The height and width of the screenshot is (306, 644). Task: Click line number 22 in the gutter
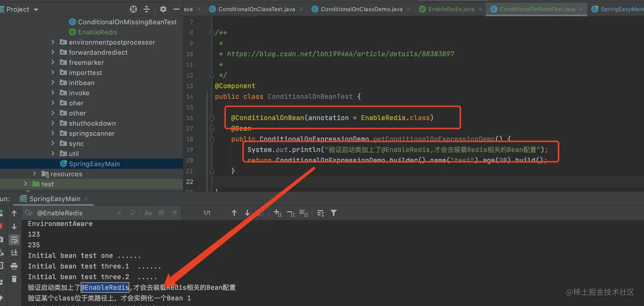[x=190, y=182]
